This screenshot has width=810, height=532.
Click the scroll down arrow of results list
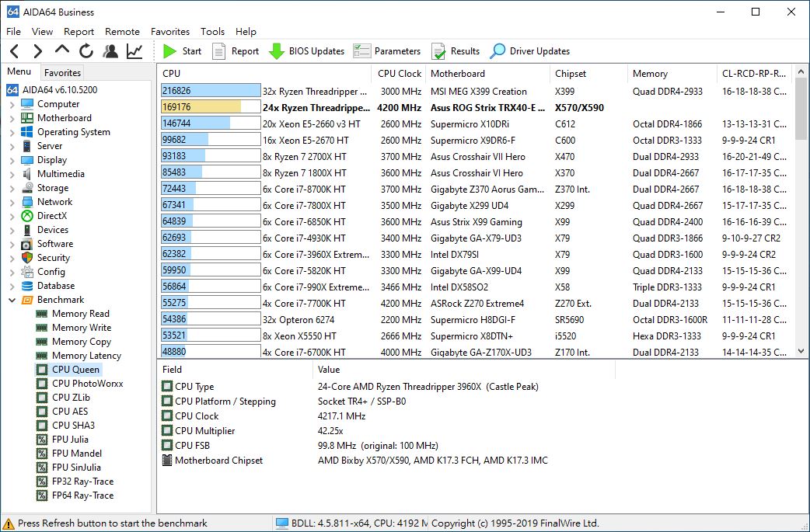(x=801, y=351)
